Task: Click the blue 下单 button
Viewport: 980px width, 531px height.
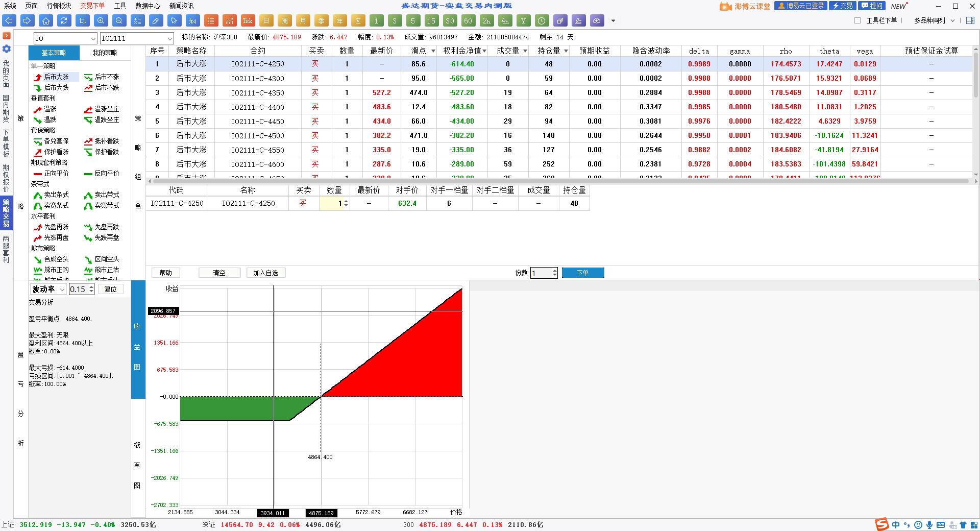Action: (583, 273)
